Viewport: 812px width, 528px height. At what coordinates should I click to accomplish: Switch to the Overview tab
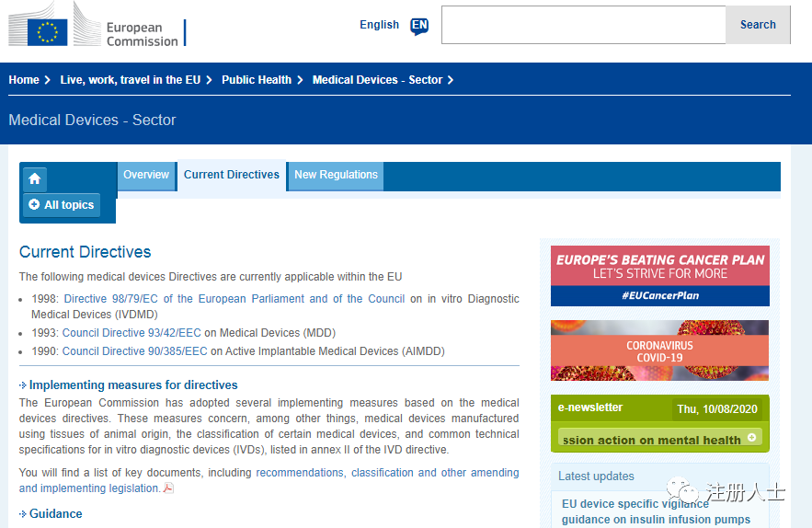pyautogui.click(x=146, y=175)
